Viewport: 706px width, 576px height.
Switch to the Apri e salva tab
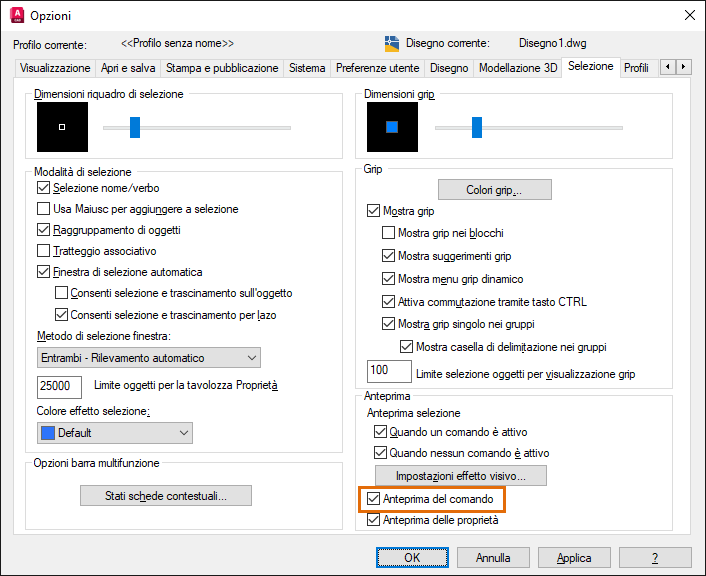[x=128, y=68]
